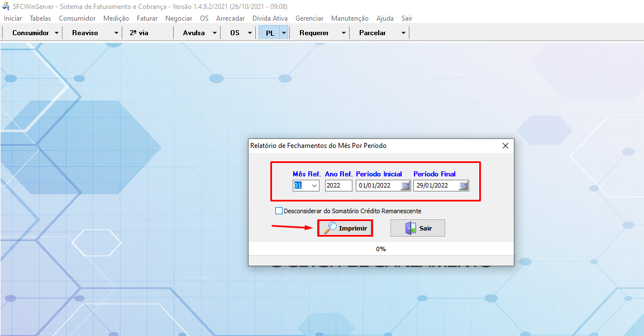Open the Dívida Ativa menu

pos(270,18)
